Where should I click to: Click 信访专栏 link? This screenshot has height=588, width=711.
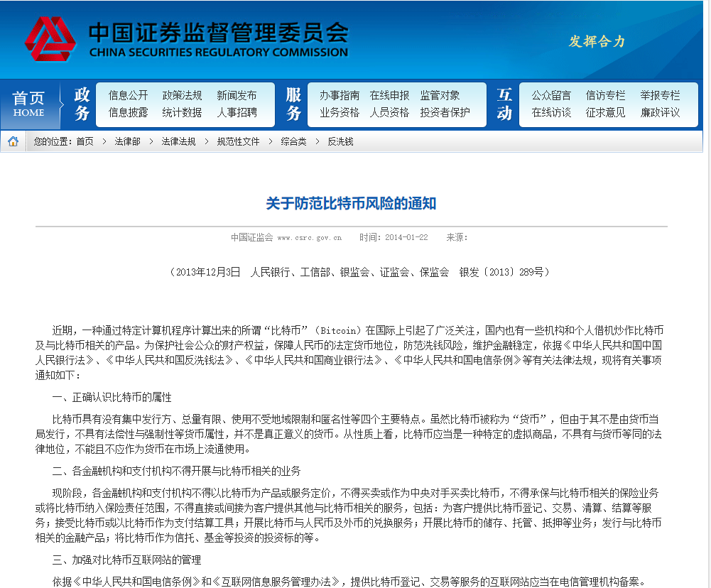[605, 95]
